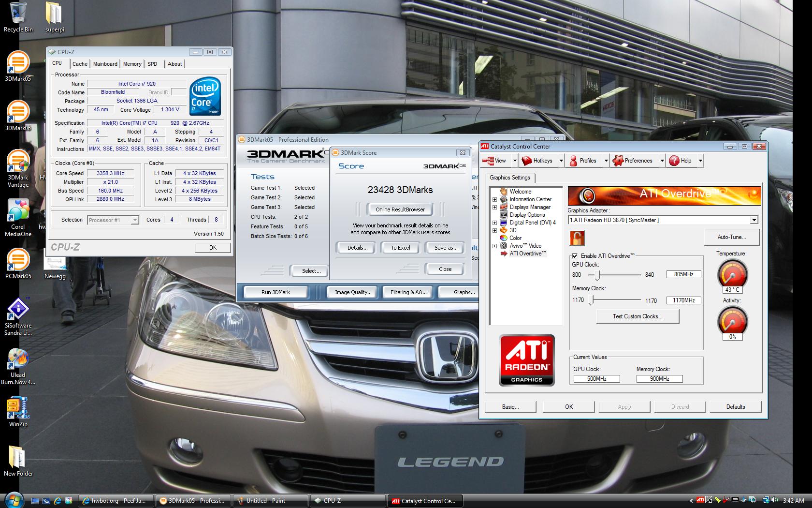
Task: Expand the Information Center tree node
Action: coord(494,199)
